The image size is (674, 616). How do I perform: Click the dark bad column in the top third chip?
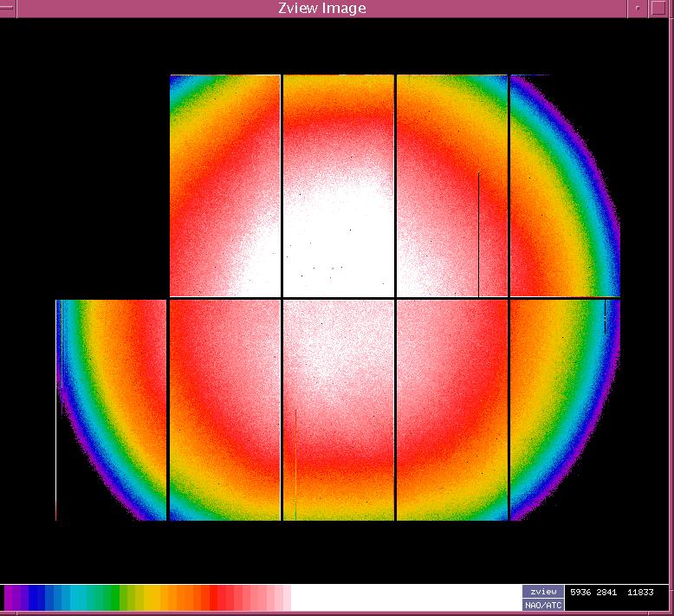click(478, 232)
